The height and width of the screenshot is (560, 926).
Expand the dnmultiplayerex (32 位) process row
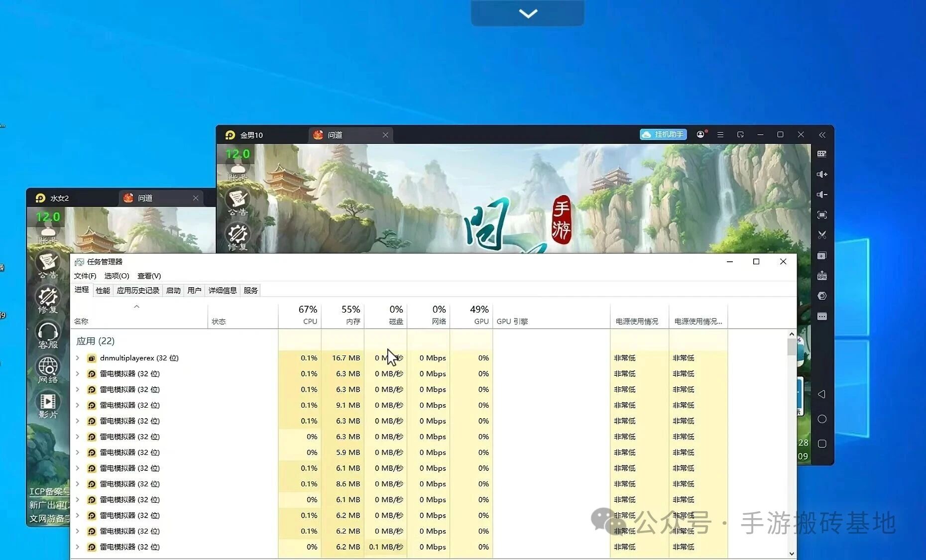(78, 358)
